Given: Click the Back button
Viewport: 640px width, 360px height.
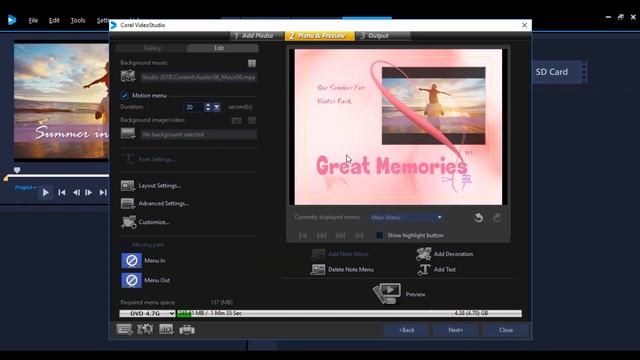Looking at the screenshot, I should pos(407,330).
